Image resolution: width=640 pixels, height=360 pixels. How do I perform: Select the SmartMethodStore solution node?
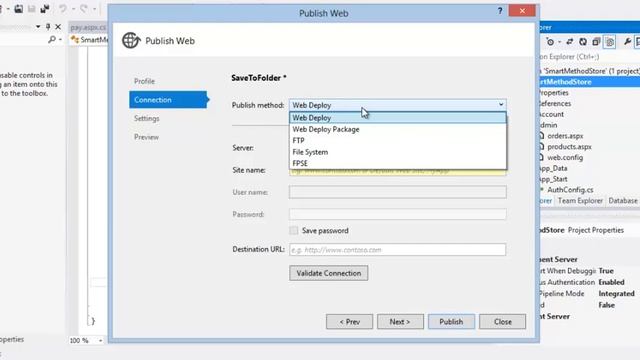tap(589, 71)
